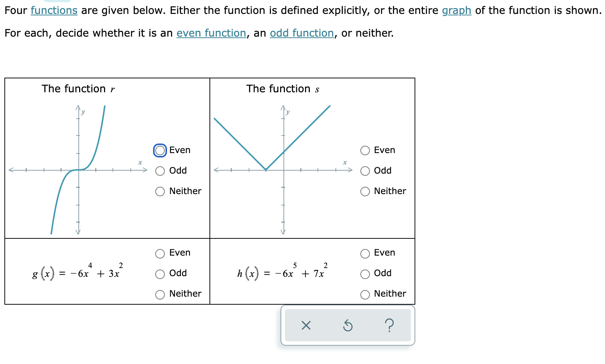Select Neither for g(x)
Viewport: 605px width, 364px height.
coord(159,294)
